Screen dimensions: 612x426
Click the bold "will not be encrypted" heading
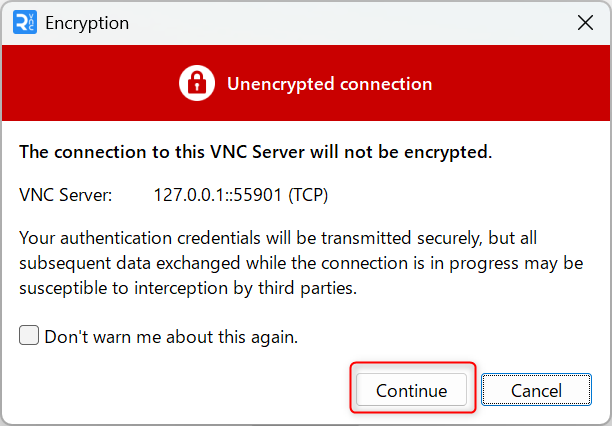pyautogui.click(x=256, y=152)
